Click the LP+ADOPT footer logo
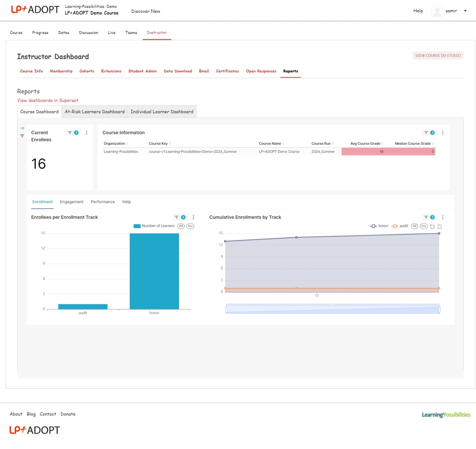The image size is (476, 449). (34, 430)
